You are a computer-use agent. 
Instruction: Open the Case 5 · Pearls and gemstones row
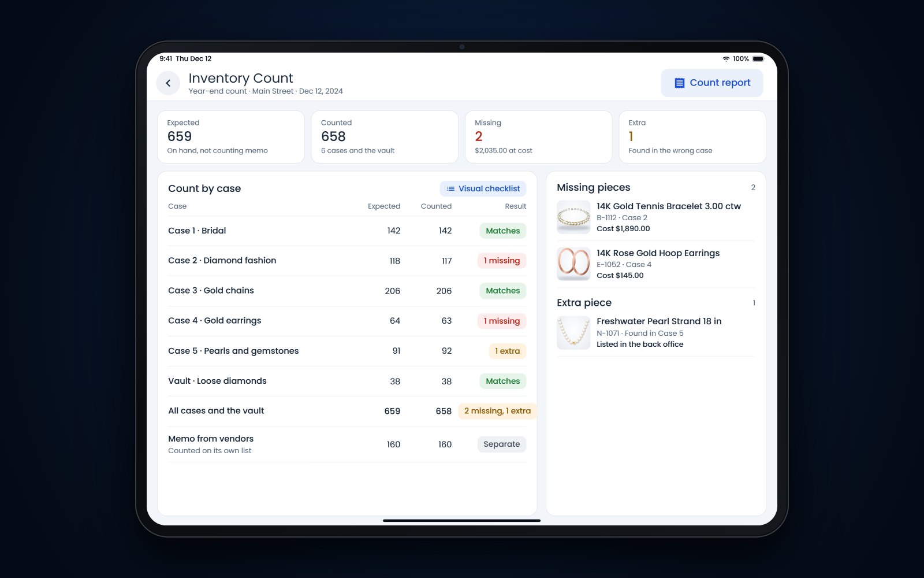tap(347, 351)
